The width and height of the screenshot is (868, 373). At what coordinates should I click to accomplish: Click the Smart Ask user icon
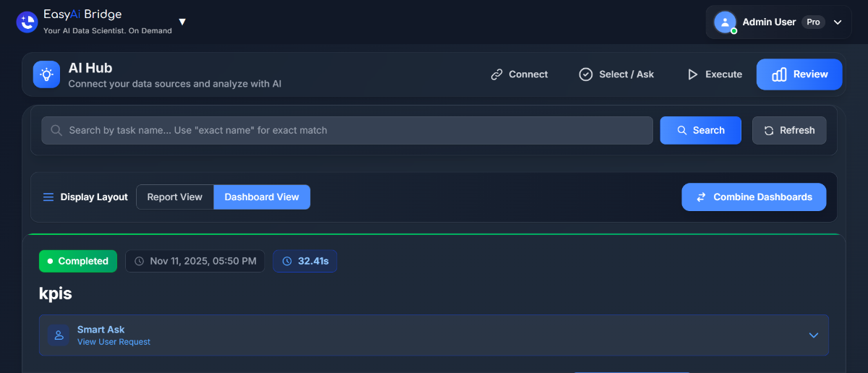click(59, 335)
